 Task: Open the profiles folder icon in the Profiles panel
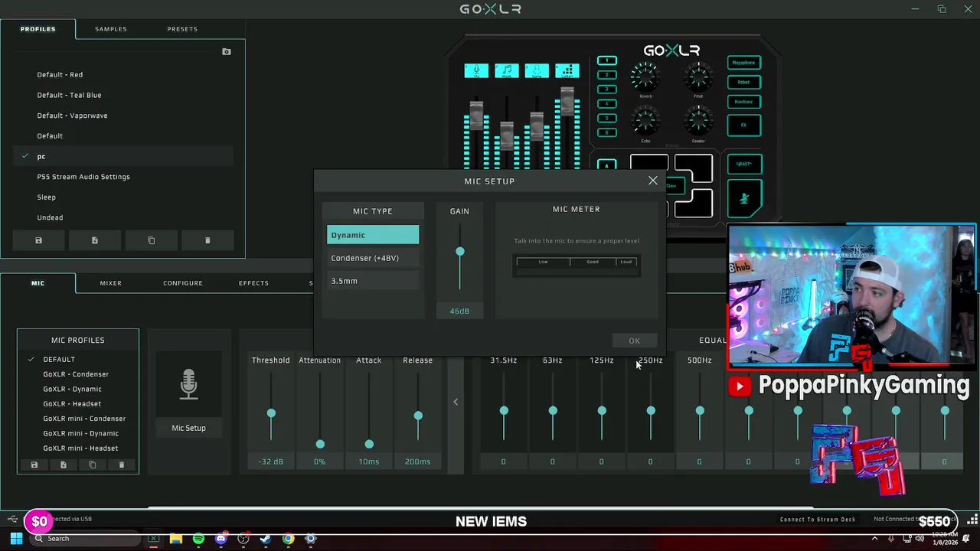(x=227, y=52)
